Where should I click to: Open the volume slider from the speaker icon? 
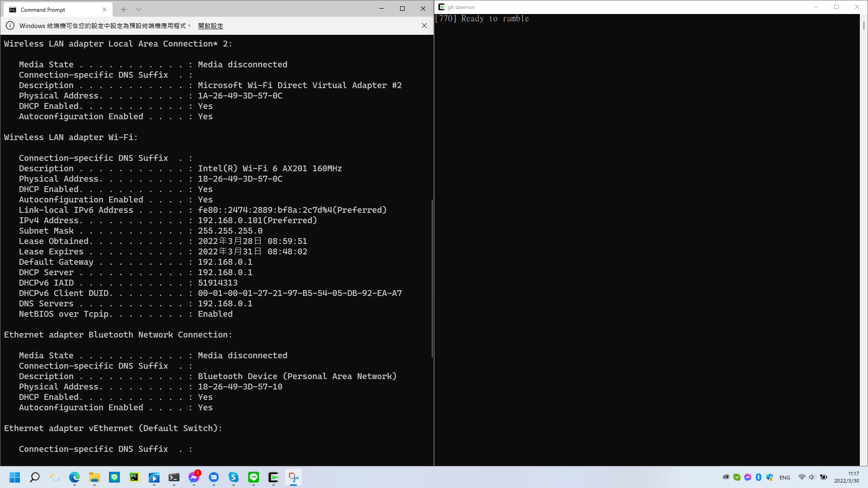click(812, 477)
